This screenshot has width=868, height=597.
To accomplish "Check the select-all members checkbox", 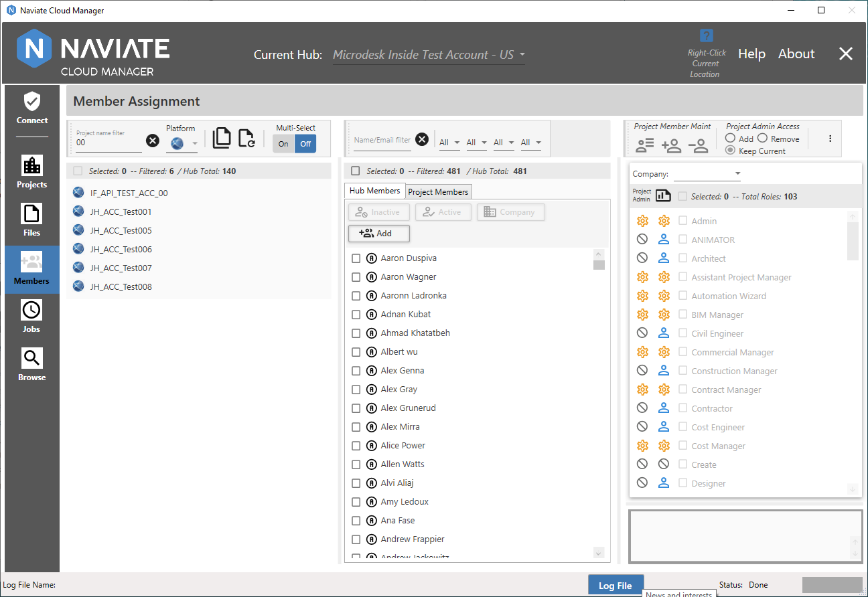I will point(356,171).
